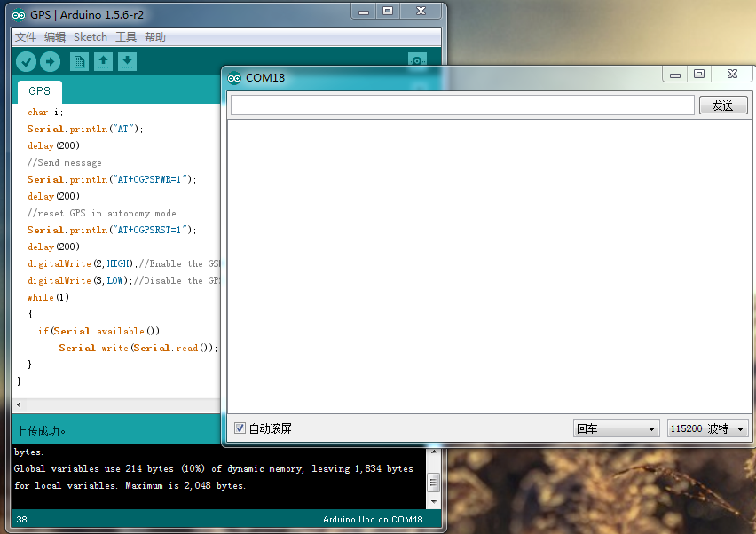Viewport: 756px width, 534px height.
Task: Open the 工具 menu
Action: pos(126,37)
